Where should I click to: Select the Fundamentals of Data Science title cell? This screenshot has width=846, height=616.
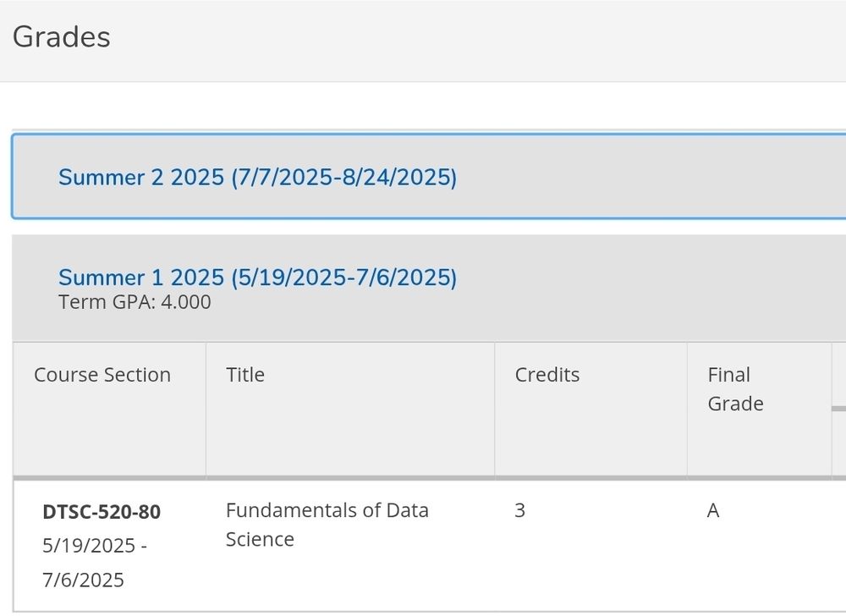coord(327,525)
